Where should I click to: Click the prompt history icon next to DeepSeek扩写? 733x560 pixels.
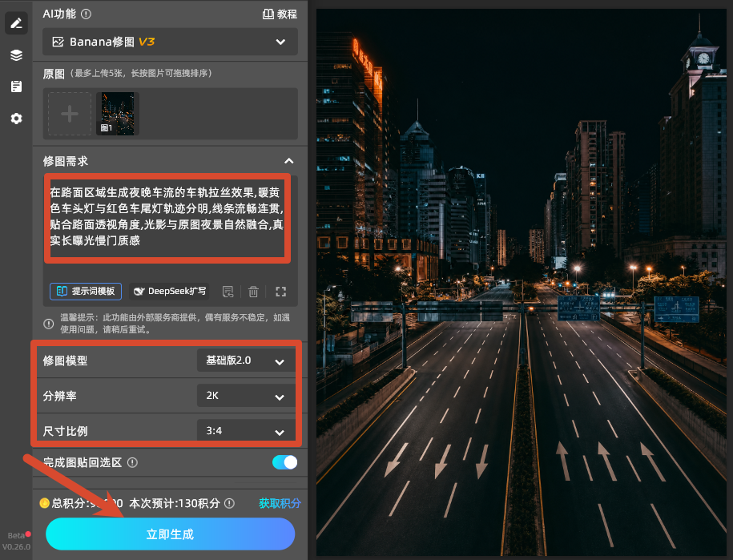click(228, 292)
